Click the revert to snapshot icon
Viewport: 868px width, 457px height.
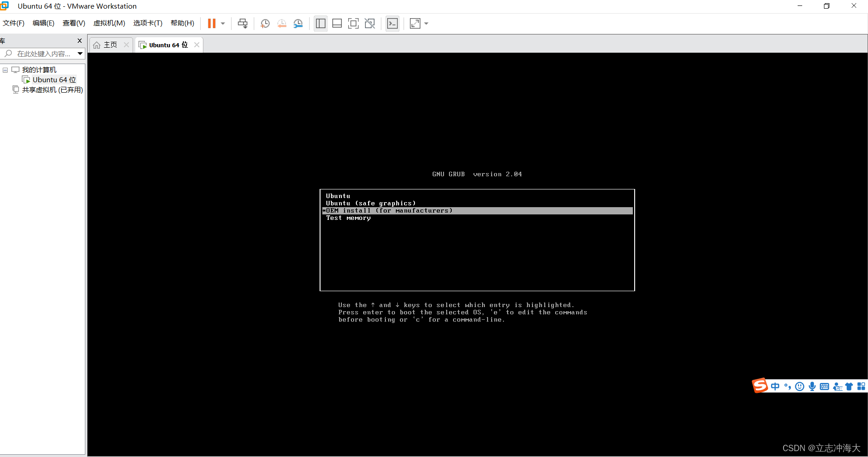(x=282, y=24)
